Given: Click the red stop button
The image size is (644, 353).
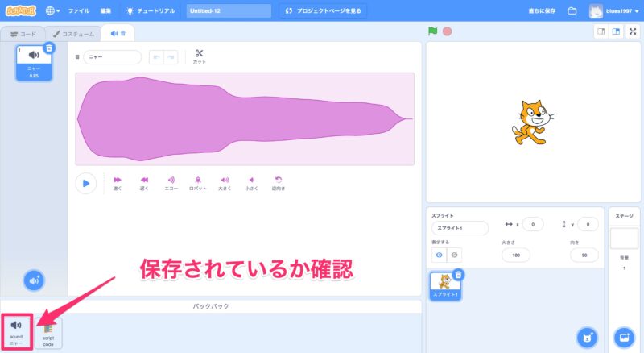Looking at the screenshot, I should (x=447, y=31).
